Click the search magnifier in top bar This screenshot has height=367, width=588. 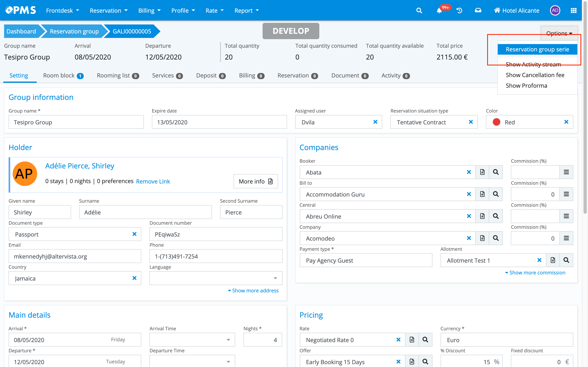[419, 10]
